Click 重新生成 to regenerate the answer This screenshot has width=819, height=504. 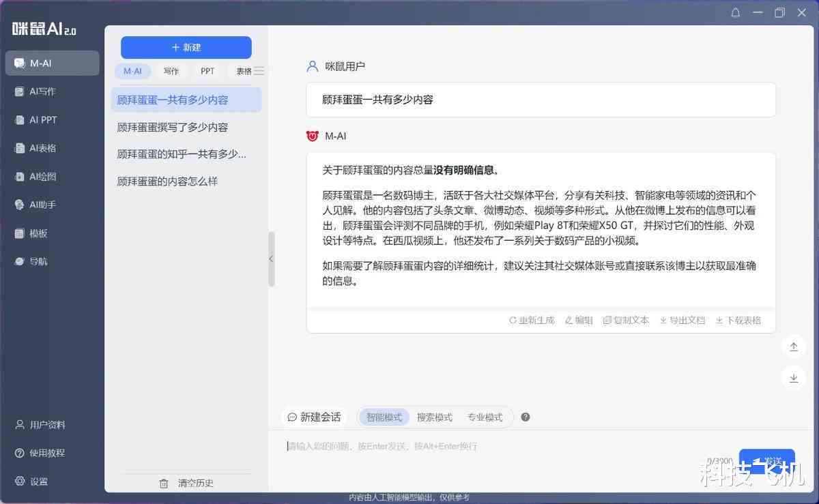[532, 320]
